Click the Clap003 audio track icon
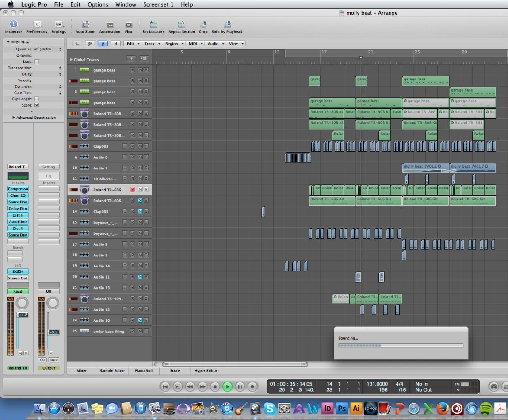This screenshot has height=420, width=508. click(x=84, y=146)
